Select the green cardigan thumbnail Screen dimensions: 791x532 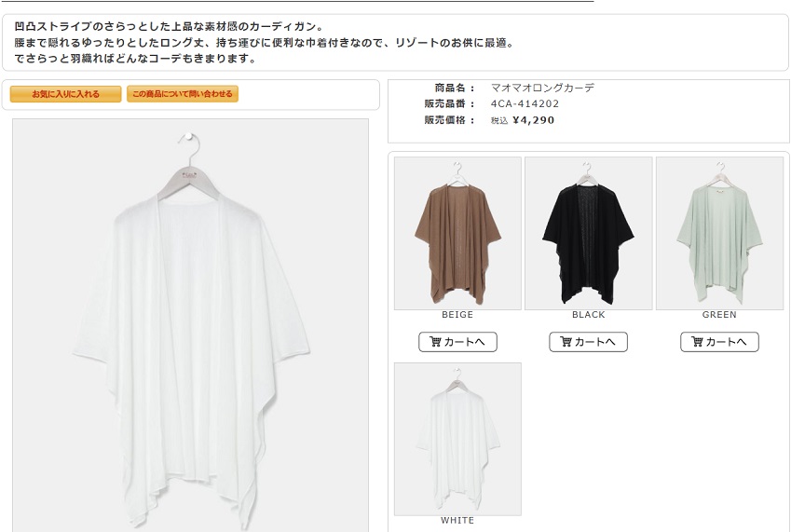pos(719,234)
